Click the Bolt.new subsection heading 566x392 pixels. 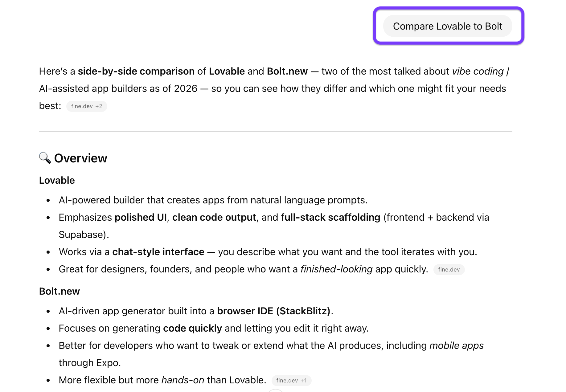click(59, 291)
